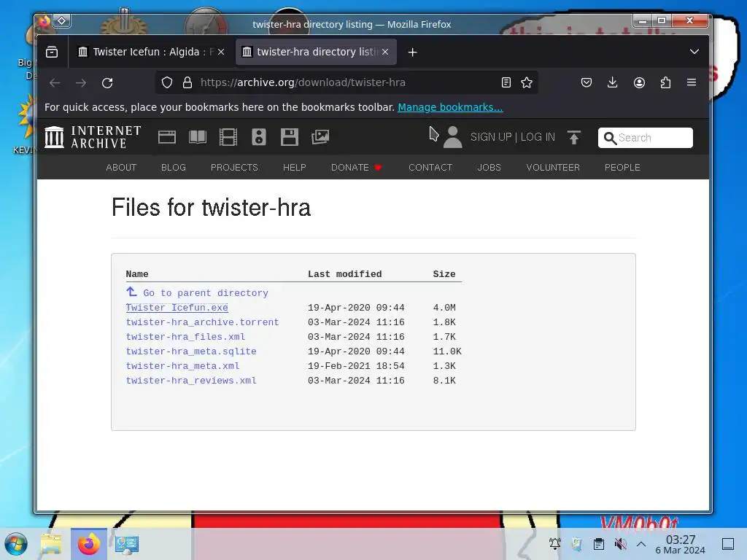This screenshot has width=747, height=560.
Task: Open the Audio speaker icon
Action: click(x=259, y=137)
